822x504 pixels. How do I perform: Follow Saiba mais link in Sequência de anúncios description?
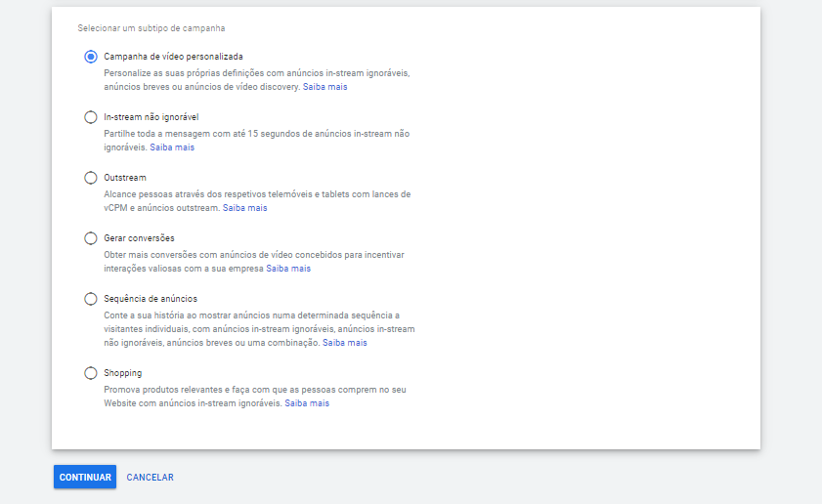click(x=344, y=343)
